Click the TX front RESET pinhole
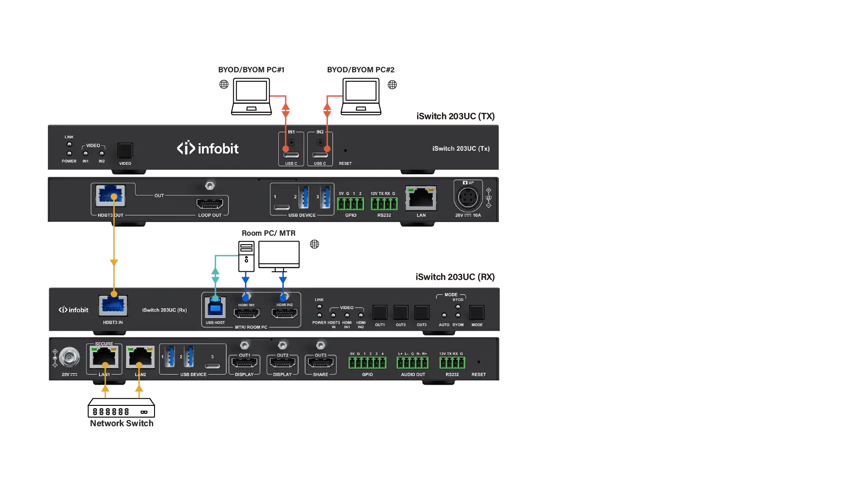The width and height of the screenshot is (868, 488). coord(346,151)
